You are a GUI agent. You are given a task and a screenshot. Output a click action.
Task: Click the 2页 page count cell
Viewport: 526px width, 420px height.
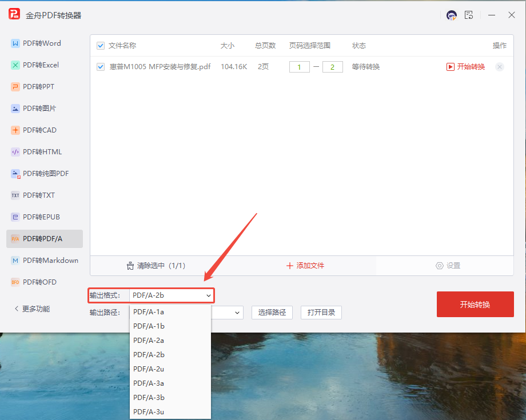(264, 67)
